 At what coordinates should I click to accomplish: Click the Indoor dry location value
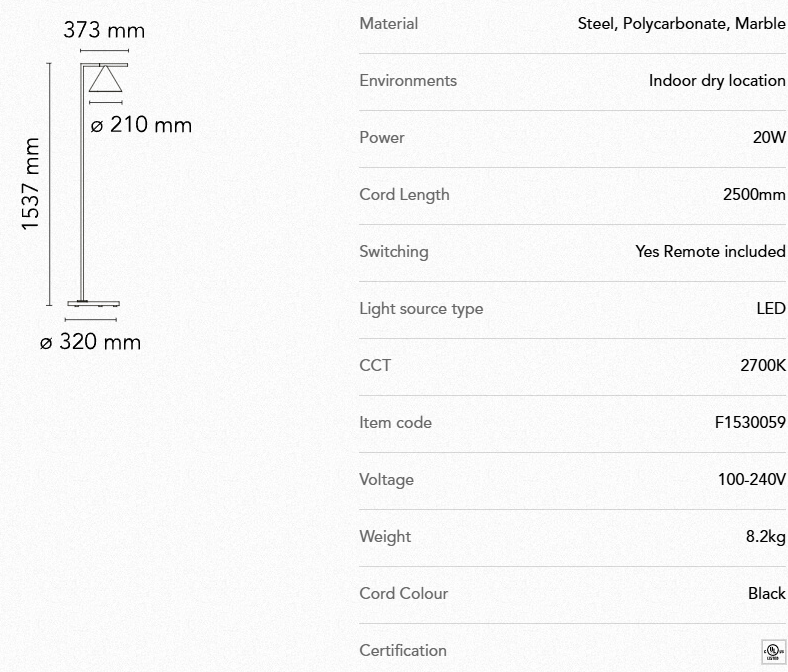pyautogui.click(x=717, y=80)
